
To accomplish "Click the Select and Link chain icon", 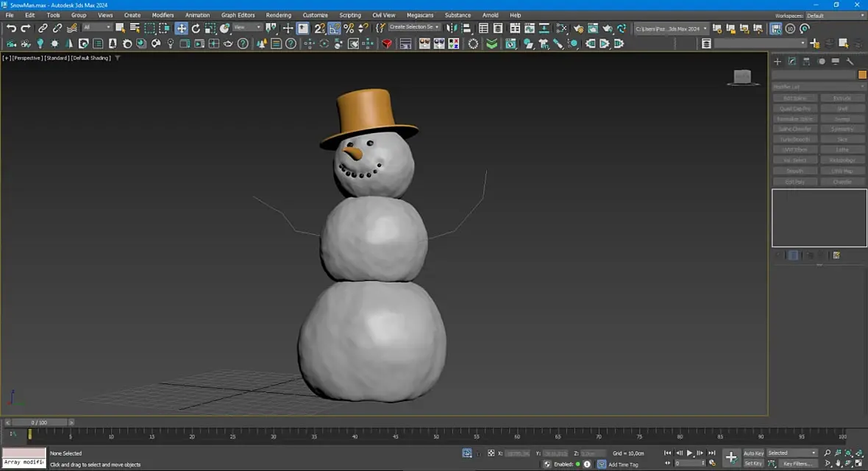I will click(x=43, y=28).
